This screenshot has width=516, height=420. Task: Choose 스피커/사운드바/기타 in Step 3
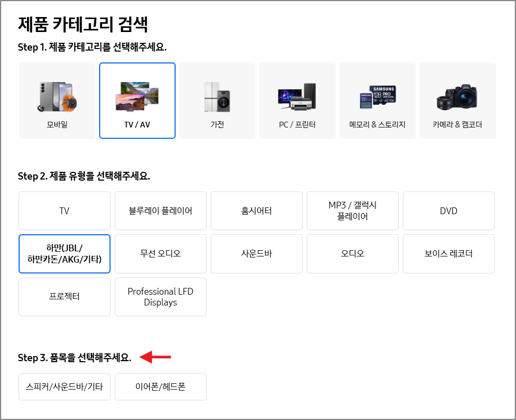click(64, 386)
